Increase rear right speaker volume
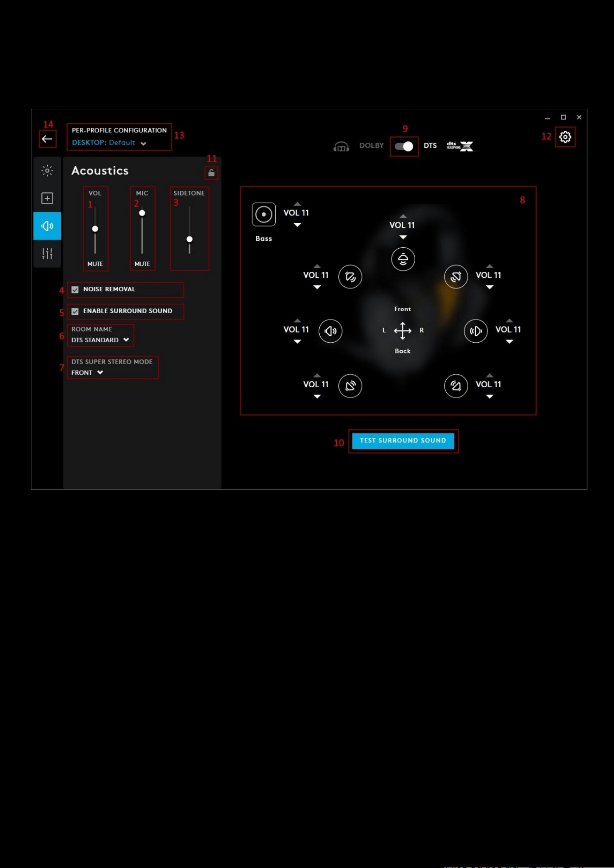Screen dimensions: 614x868 click(490, 376)
